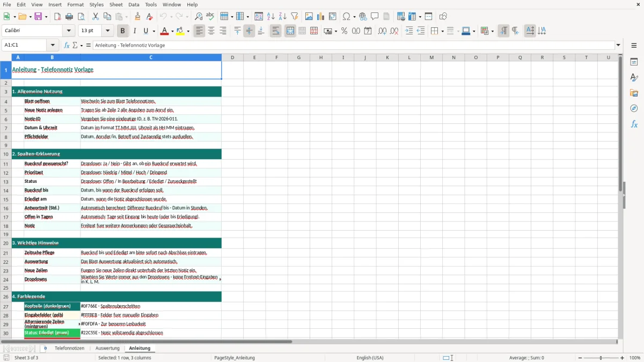Screen dimensions: 644x362
Task: Click the Zoom Out minus button
Action: point(581,358)
